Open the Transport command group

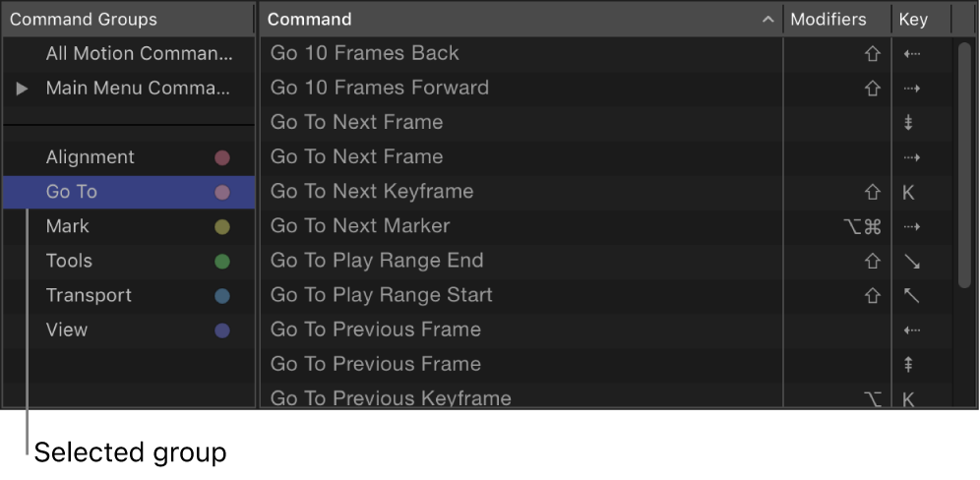[x=89, y=295]
